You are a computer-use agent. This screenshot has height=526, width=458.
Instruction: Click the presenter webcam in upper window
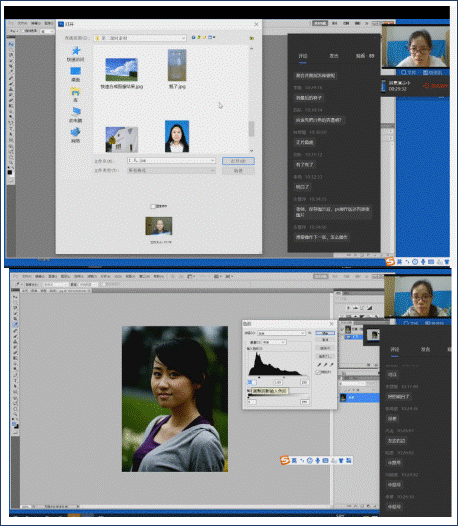[415, 47]
